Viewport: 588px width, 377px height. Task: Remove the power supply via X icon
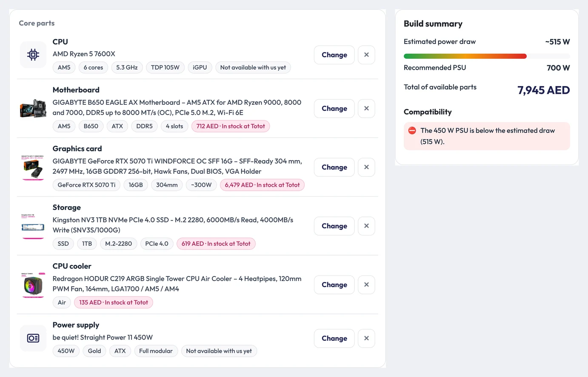coord(366,339)
